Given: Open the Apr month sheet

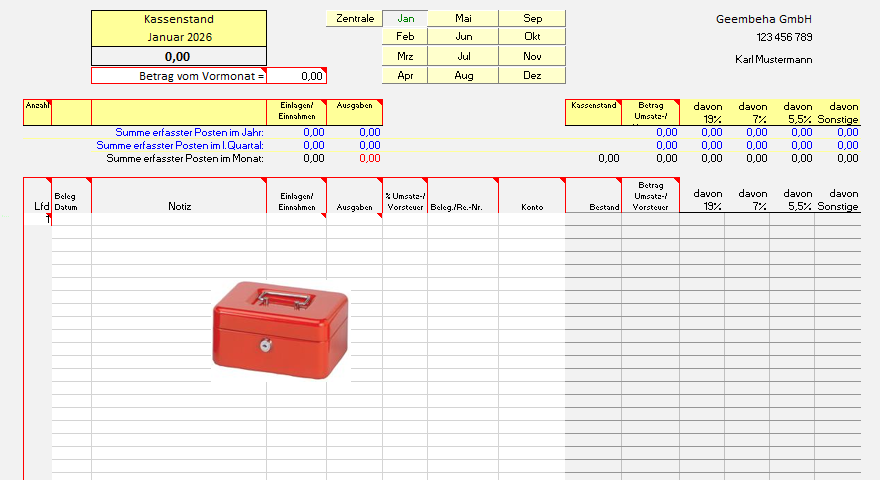Looking at the screenshot, I should coord(405,75).
